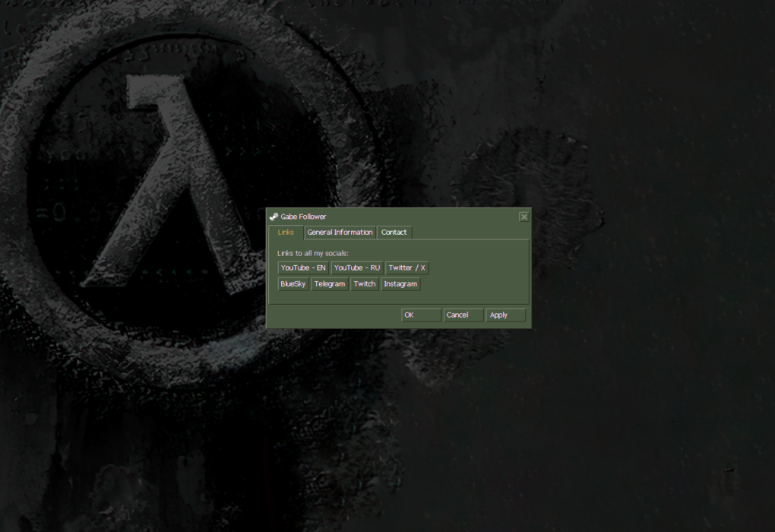Click the 'Gabe Follower' window title text
Screen dimensions: 775x532
point(303,217)
